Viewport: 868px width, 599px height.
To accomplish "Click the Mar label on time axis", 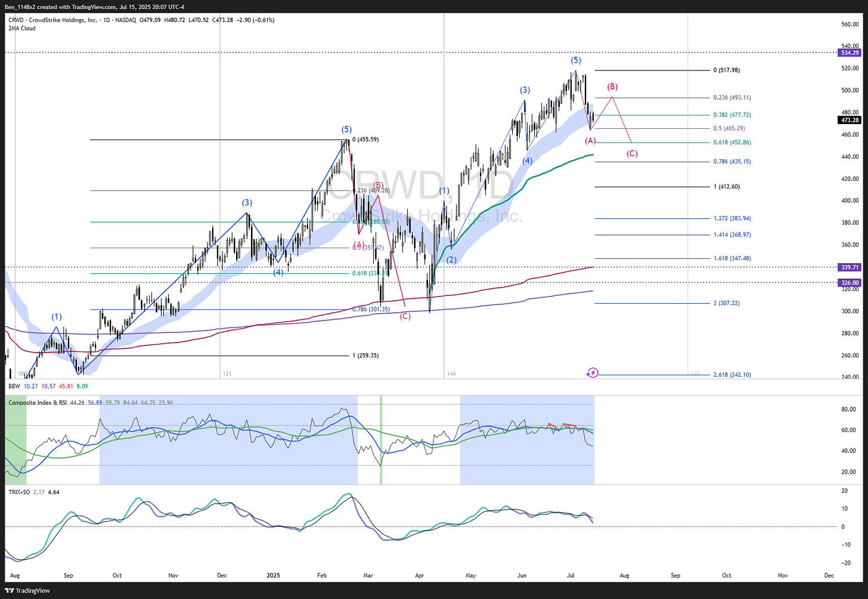I will tap(368, 576).
